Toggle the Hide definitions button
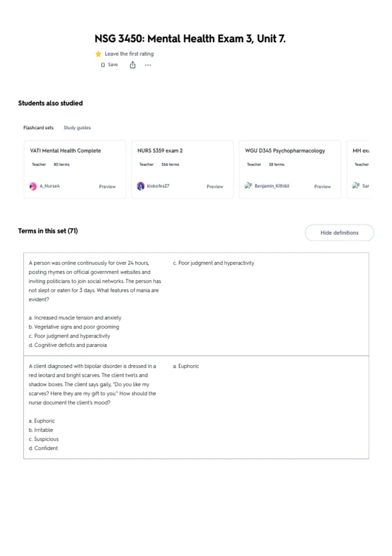The width and height of the screenshot is (392, 556). click(x=339, y=233)
